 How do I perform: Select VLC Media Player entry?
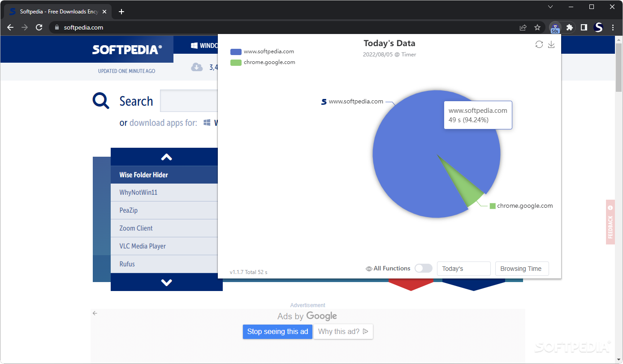click(164, 246)
